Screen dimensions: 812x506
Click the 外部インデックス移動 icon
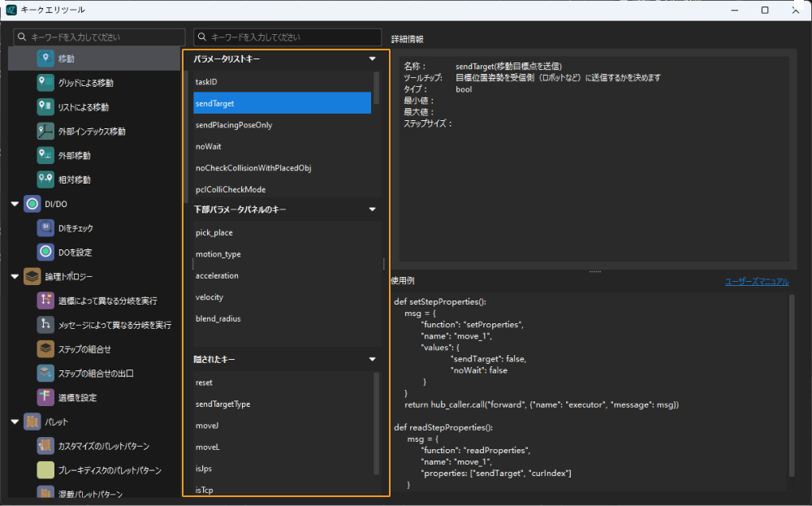pos(45,132)
